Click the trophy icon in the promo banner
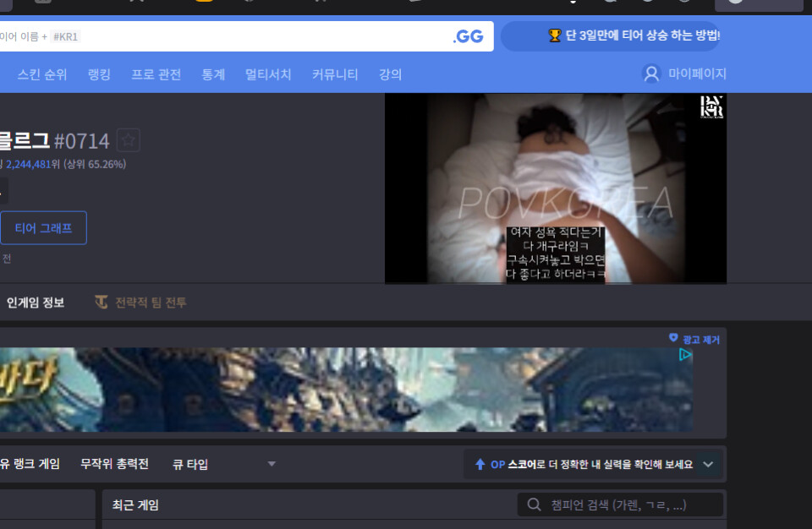This screenshot has width=812, height=529. pos(555,35)
